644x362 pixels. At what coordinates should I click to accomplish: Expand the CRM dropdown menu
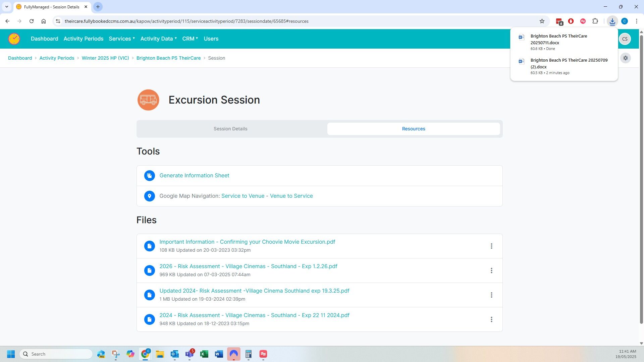[x=190, y=39]
